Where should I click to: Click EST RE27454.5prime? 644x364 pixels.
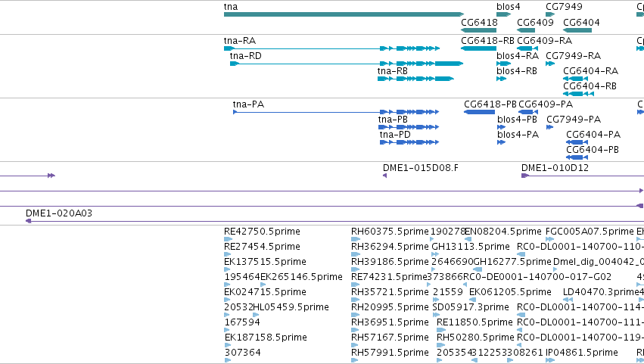click(x=262, y=247)
